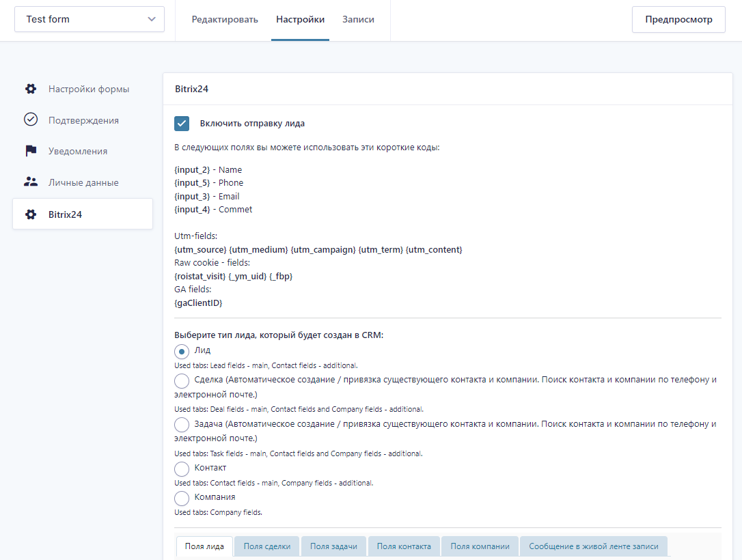
Task: Click the {_fbp} cookie code
Action: [281, 276]
